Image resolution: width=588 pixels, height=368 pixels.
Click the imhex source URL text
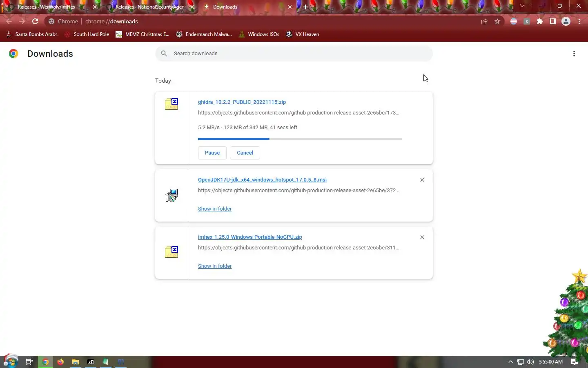tap(298, 248)
